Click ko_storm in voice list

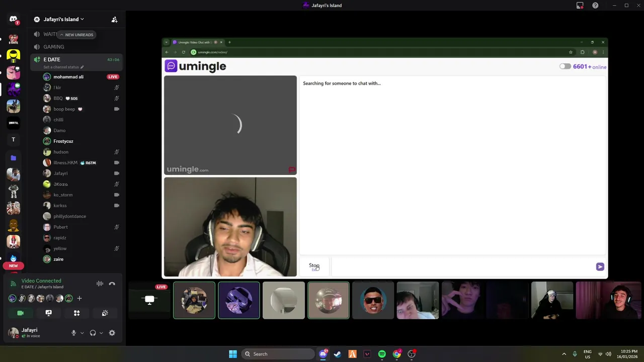pyautogui.click(x=63, y=195)
